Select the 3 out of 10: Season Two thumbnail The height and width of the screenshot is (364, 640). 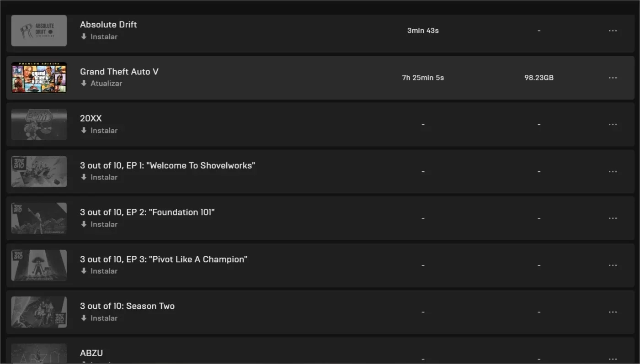(x=39, y=312)
